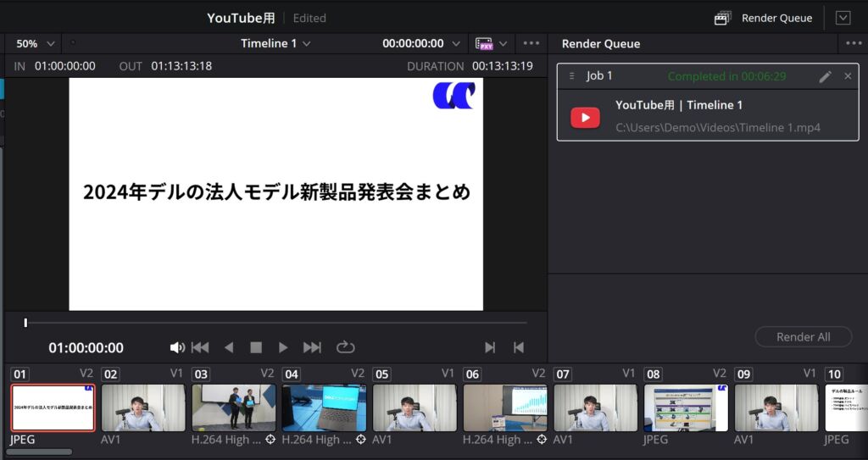Screen dimensions: 868x460
Task: Toggle loop playback
Action: pyautogui.click(x=345, y=347)
